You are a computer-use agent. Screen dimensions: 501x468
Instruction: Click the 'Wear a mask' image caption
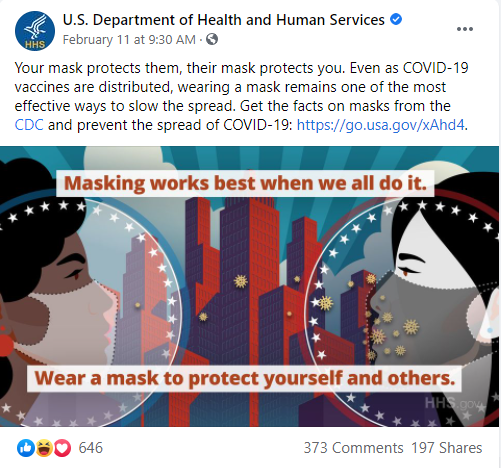[244, 379]
